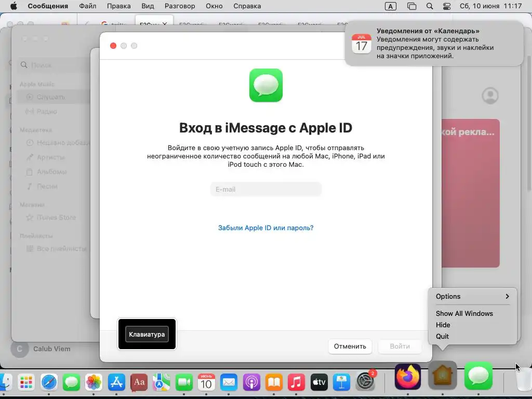This screenshot has width=532, height=399.
Task: Select Слушать in the Music sidebar
Action: [x=51, y=97]
